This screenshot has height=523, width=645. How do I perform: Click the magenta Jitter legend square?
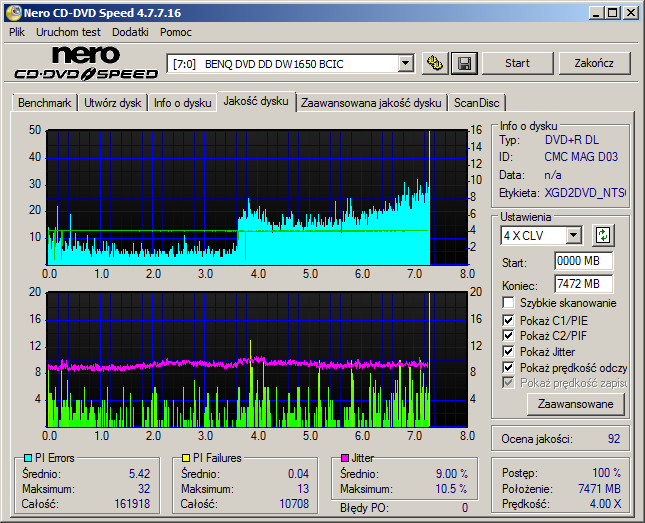pyautogui.click(x=345, y=458)
